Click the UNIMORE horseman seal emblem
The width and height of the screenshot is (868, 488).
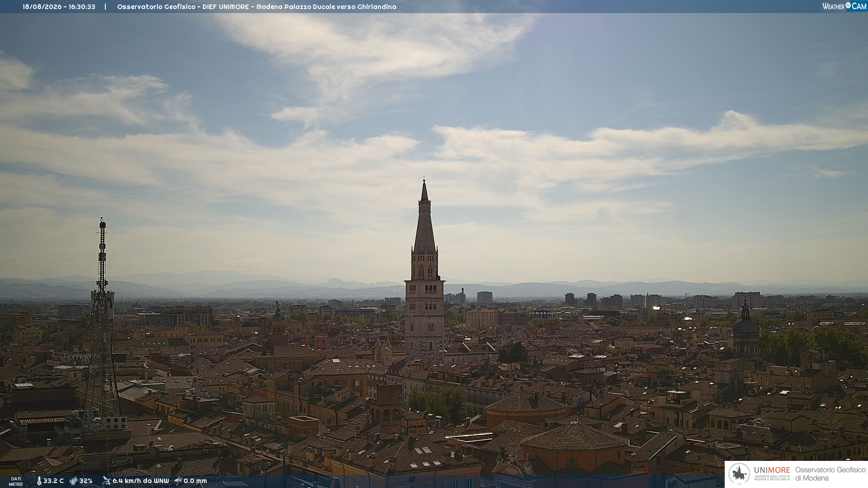(x=739, y=474)
